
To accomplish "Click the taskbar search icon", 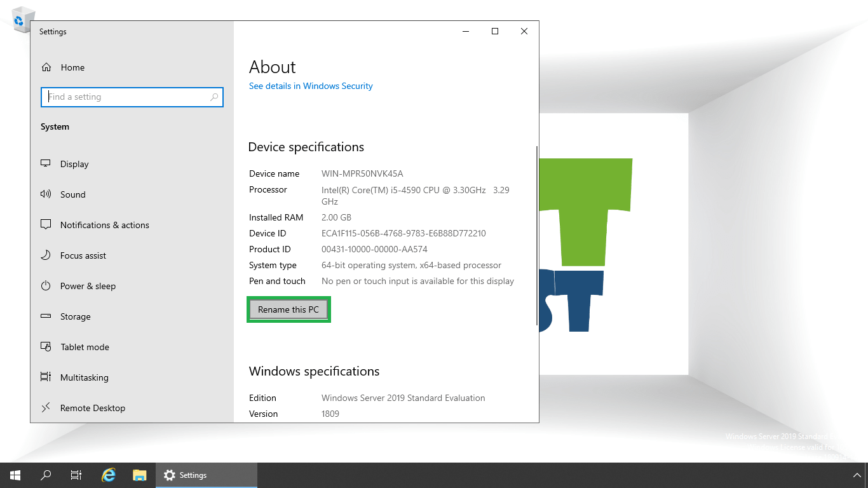I will pyautogui.click(x=46, y=475).
